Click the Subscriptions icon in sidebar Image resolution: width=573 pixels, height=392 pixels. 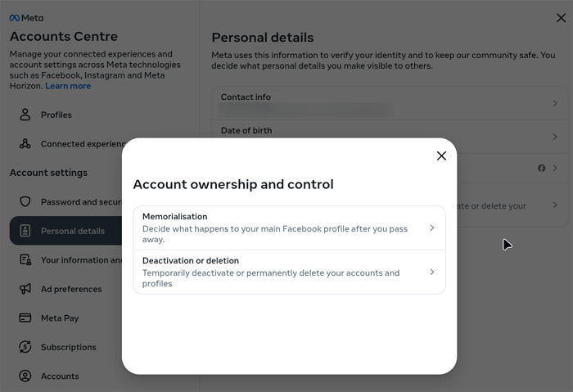[x=25, y=347]
